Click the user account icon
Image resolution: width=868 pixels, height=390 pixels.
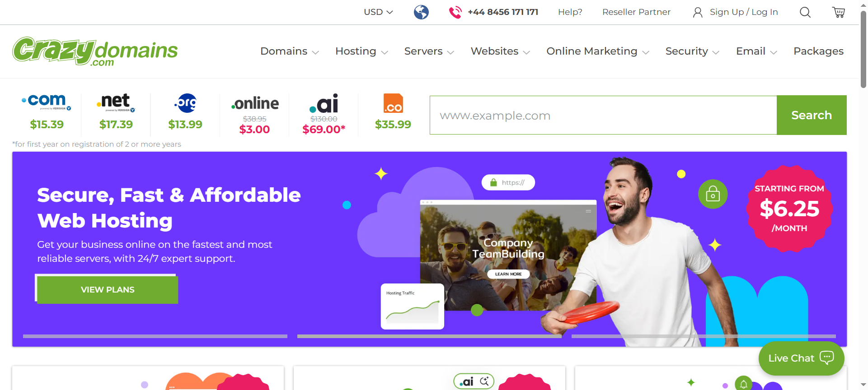pyautogui.click(x=698, y=12)
